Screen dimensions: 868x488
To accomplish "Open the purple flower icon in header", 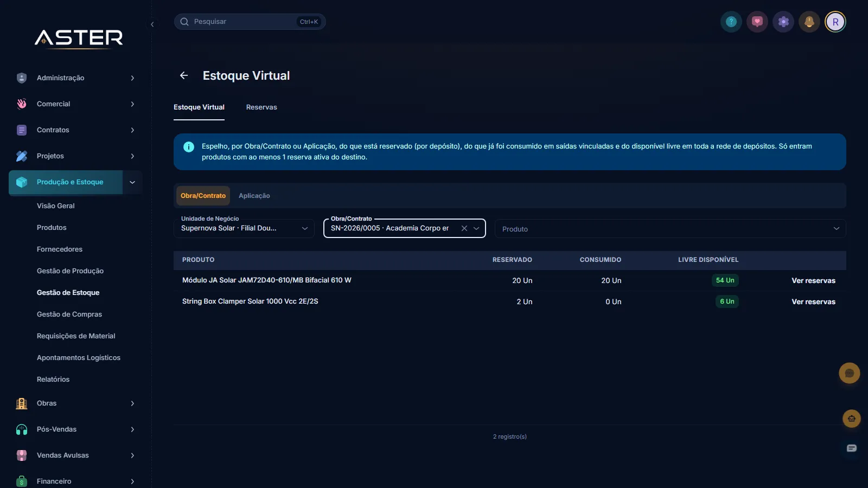I will [x=783, y=22].
